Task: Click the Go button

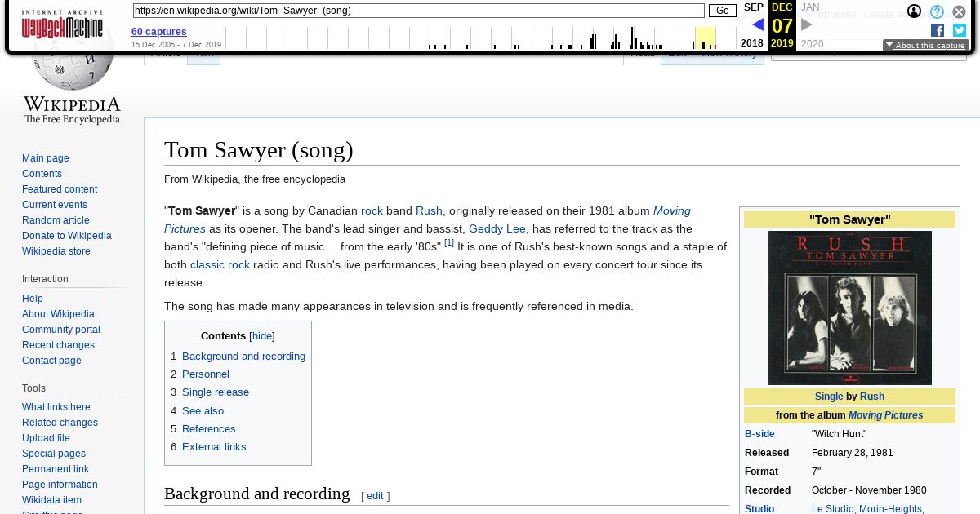Action: click(722, 11)
